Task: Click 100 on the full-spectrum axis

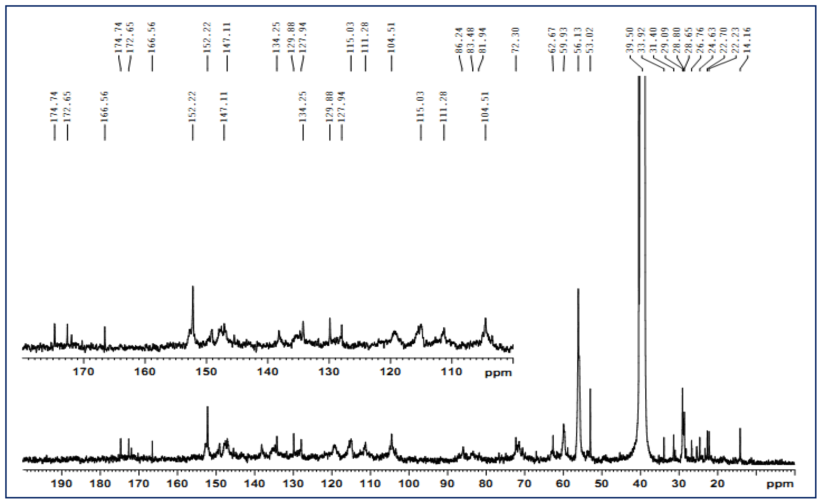Action: click(x=409, y=483)
